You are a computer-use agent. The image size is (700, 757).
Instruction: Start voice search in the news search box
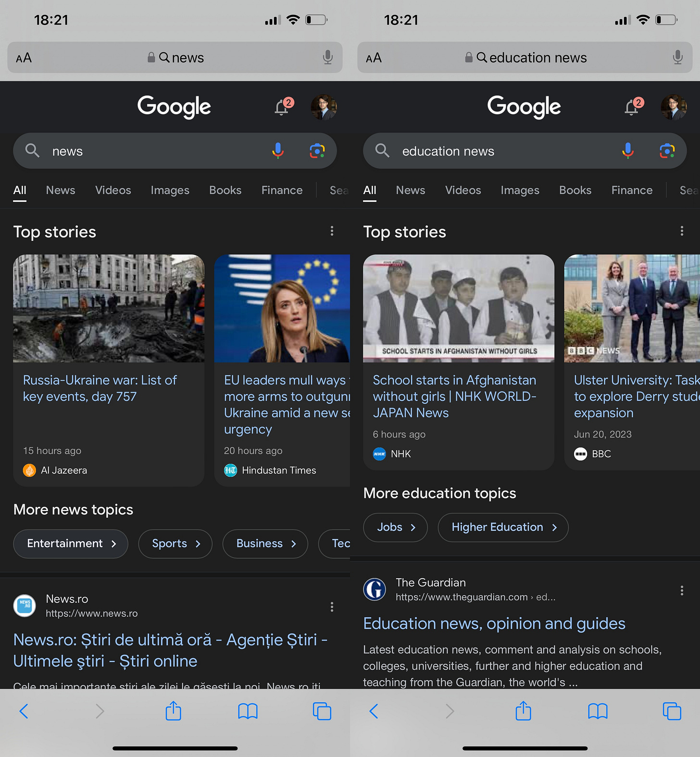pyautogui.click(x=278, y=151)
